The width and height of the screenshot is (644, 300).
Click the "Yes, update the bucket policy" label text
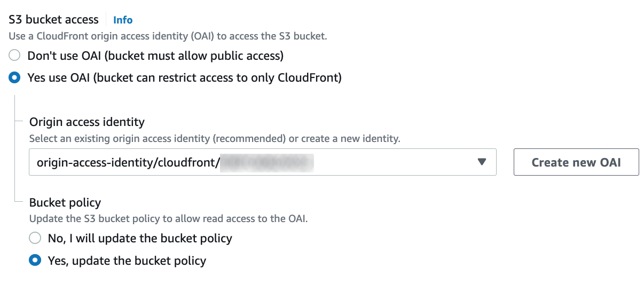pos(127,260)
